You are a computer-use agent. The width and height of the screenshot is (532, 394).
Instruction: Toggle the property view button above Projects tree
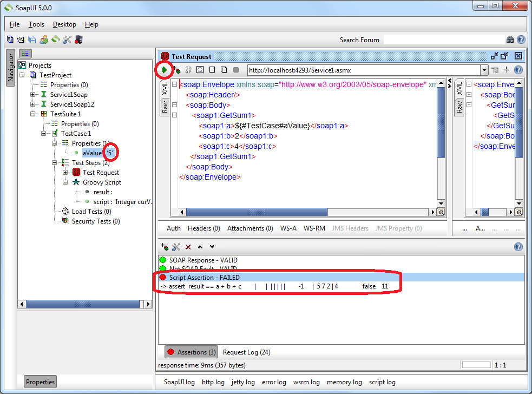(25, 53)
